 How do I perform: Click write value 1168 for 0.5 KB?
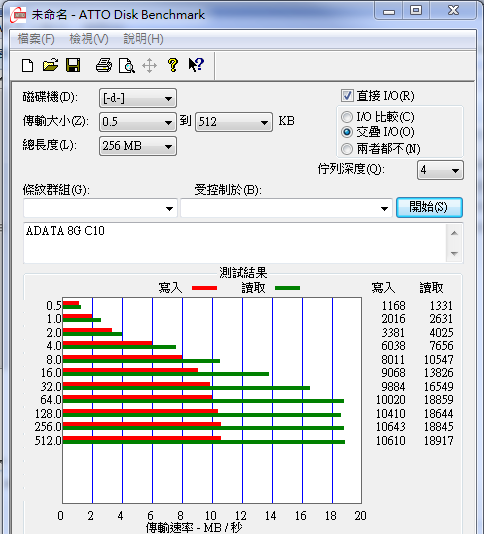393,305
